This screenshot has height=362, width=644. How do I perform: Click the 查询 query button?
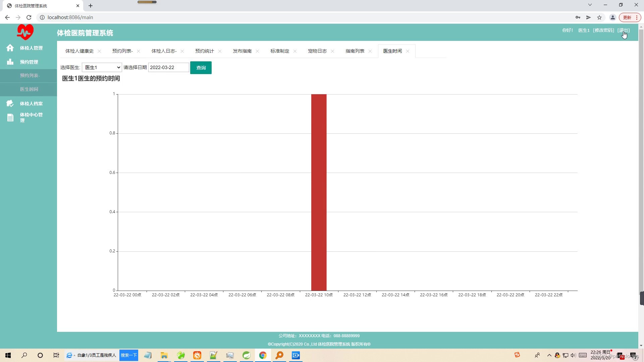(201, 68)
